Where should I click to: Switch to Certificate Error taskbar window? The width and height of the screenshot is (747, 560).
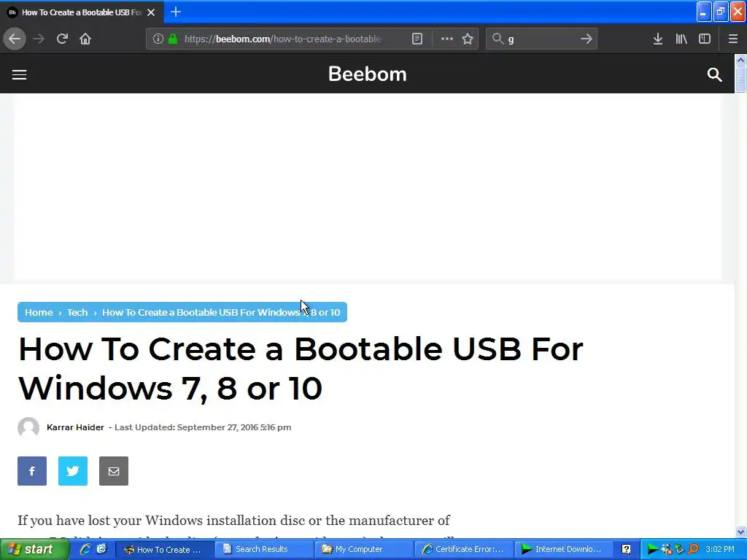click(463, 549)
